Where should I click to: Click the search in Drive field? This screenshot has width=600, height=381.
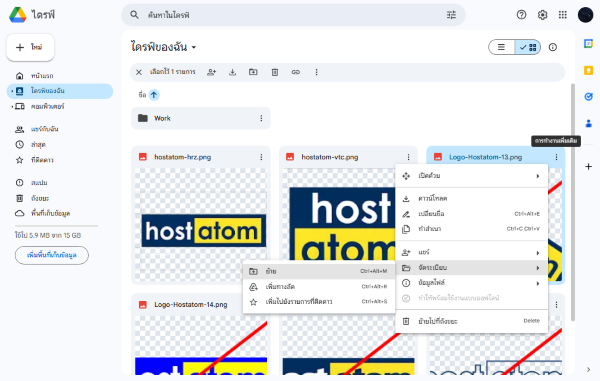293,15
